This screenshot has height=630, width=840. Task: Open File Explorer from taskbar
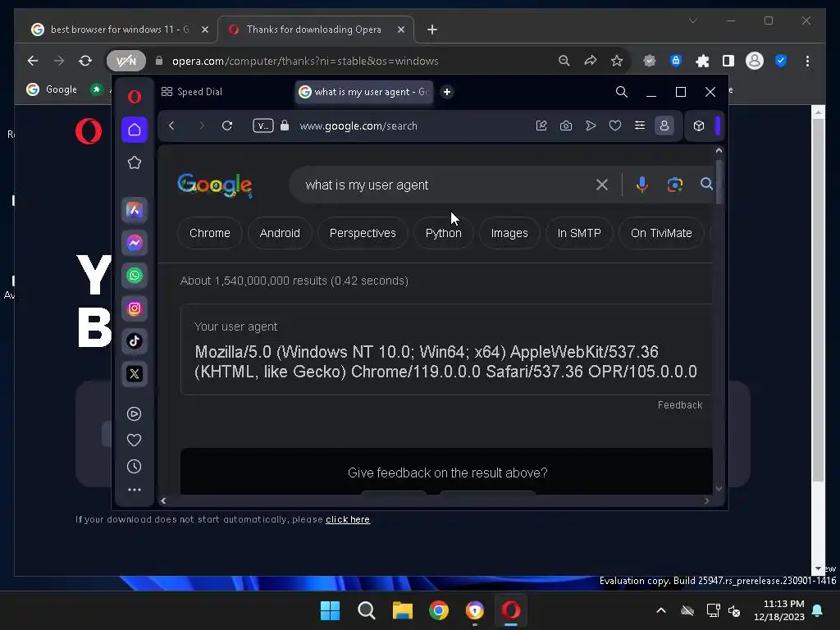pyautogui.click(x=402, y=610)
